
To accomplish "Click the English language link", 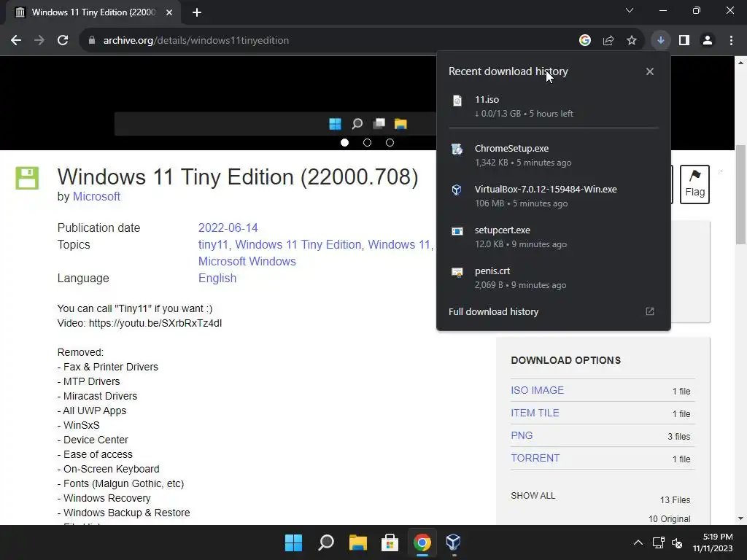I will pos(217,278).
